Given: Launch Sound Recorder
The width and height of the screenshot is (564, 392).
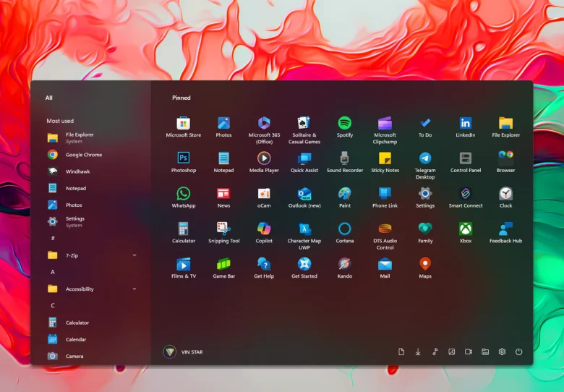Looking at the screenshot, I should tap(345, 162).
